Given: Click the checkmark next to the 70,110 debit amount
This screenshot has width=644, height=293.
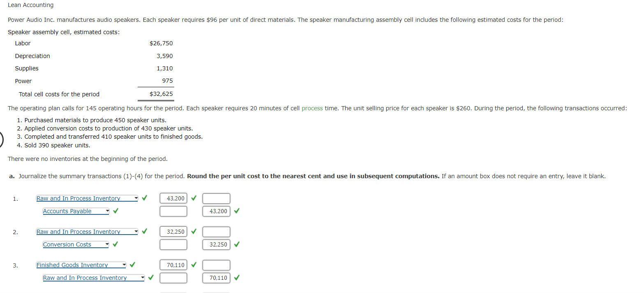Looking at the screenshot, I should (193, 265).
